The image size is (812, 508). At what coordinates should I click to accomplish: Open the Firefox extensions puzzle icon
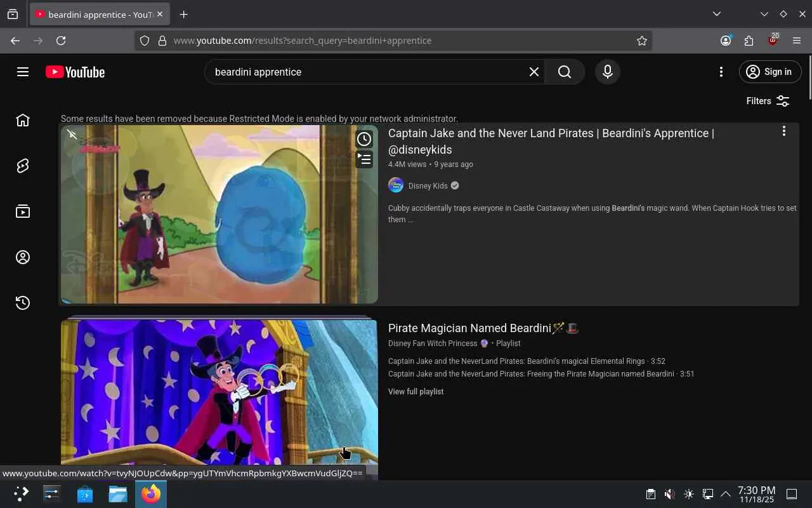(749, 41)
